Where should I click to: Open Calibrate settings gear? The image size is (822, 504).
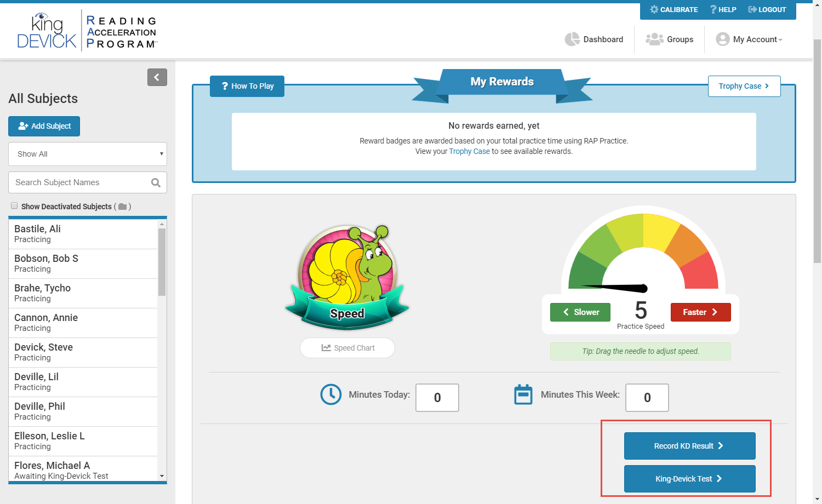[x=654, y=10]
